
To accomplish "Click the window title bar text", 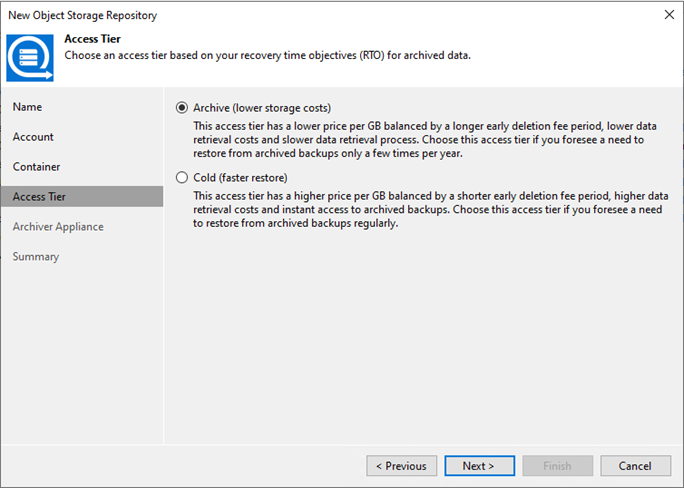I will click(83, 15).
